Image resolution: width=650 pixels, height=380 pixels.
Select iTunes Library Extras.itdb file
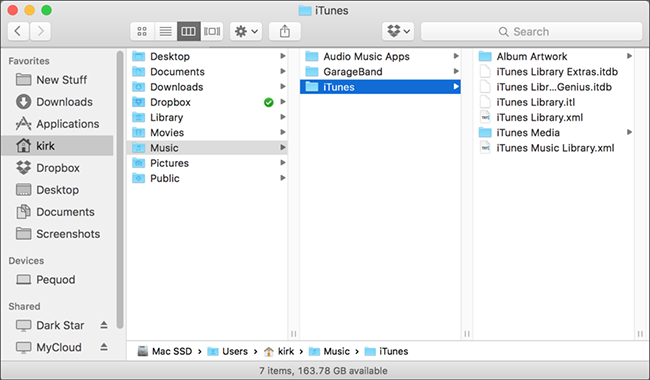(554, 71)
